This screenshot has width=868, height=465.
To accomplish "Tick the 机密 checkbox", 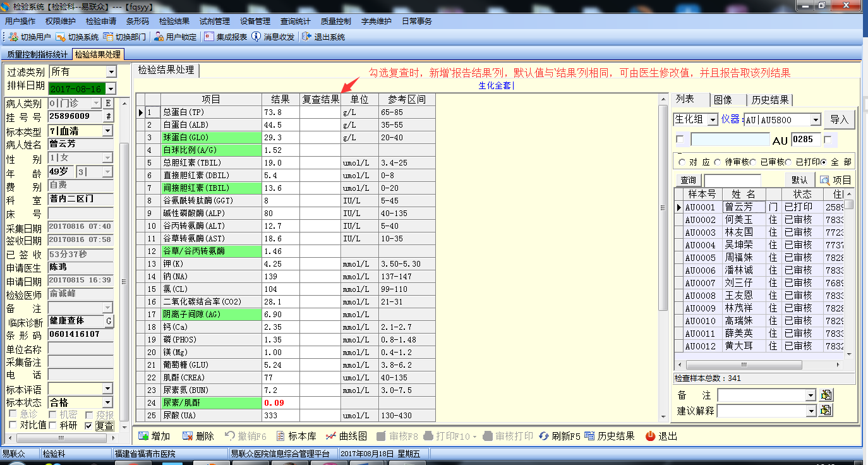I will [x=53, y=414].
